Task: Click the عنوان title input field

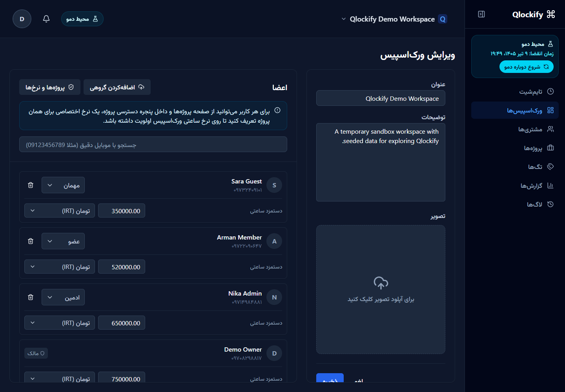Action: pos(381,98)
